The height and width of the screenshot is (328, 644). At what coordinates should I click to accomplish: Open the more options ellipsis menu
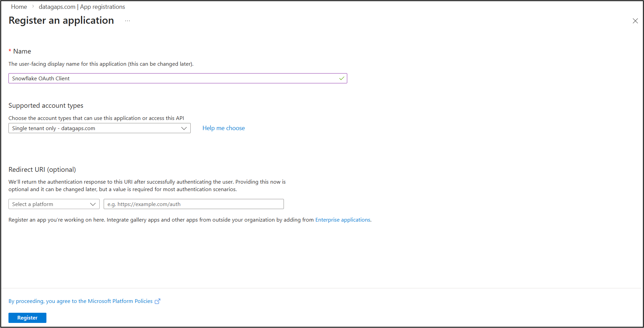pyautogui.click(x=127, y=21)
